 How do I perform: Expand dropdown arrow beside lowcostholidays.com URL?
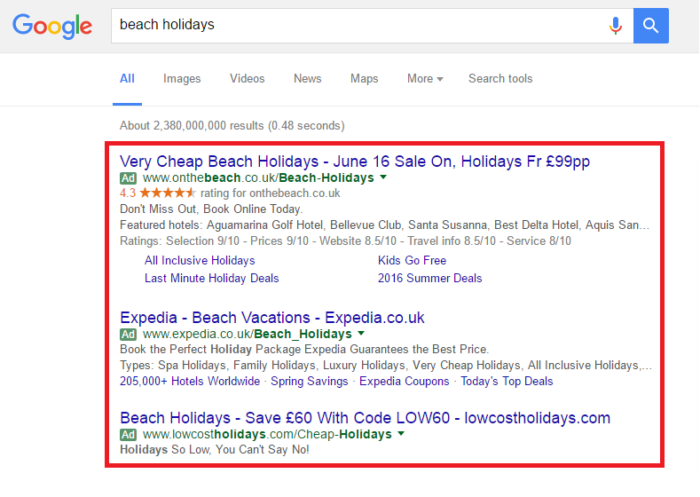[401, 434]
